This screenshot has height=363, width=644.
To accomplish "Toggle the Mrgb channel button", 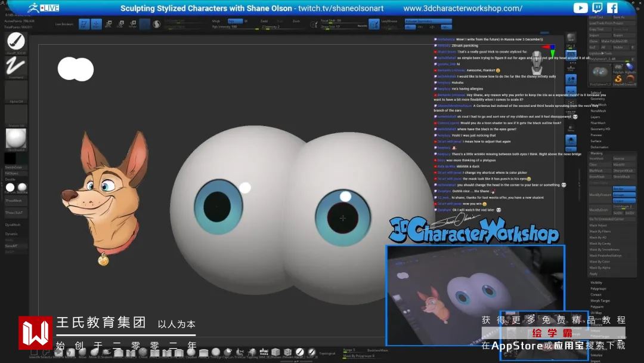I will point(217,21).
